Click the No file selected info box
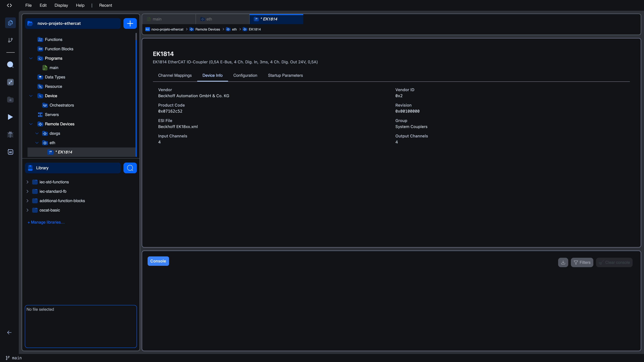Screen dimensions: 644x362 tap(81, 326)
